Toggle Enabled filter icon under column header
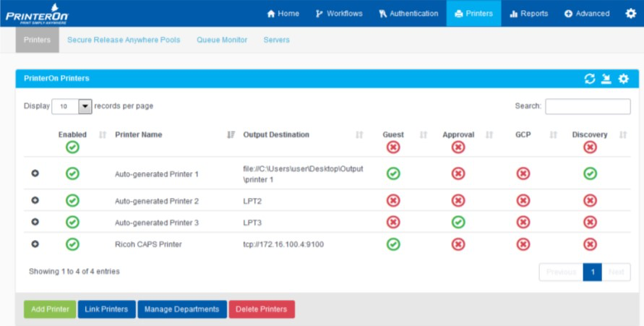Viewport: 644px width, 326px height. point(72,147)
